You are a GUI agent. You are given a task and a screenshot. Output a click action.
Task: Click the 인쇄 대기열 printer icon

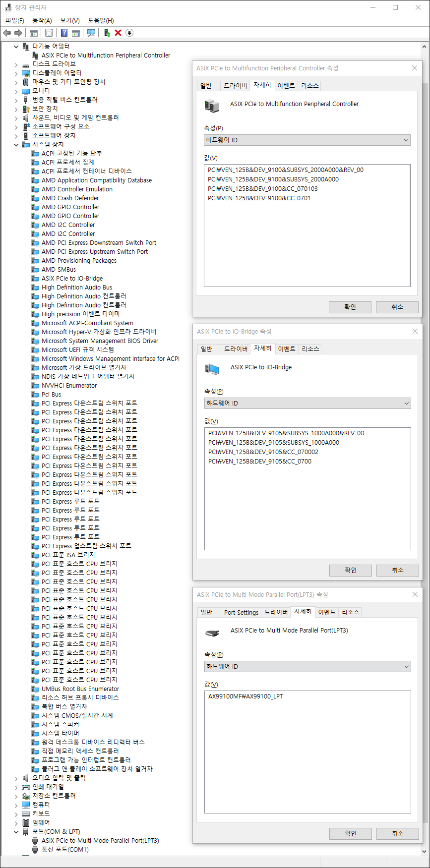26,787
